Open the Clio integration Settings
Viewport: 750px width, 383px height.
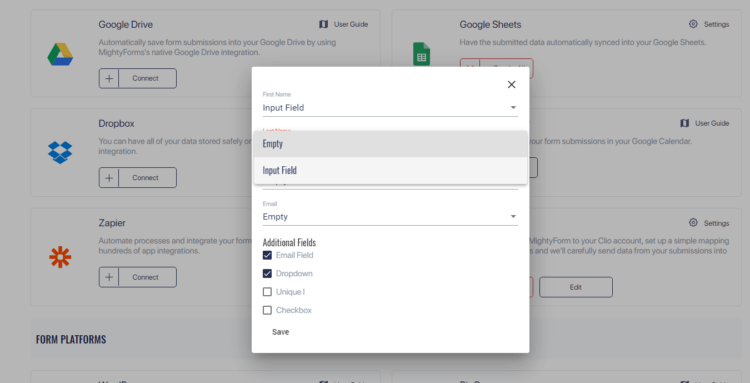coord(709,223)
